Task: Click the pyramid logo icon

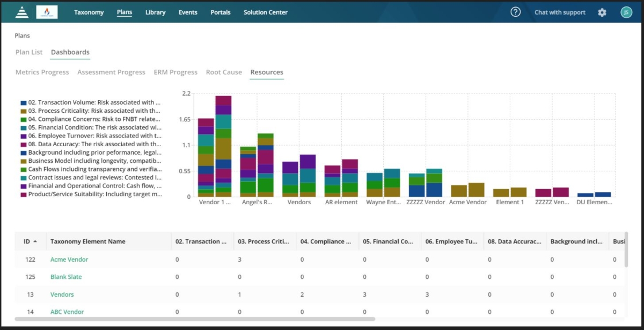Action: (x=21, y=11)
